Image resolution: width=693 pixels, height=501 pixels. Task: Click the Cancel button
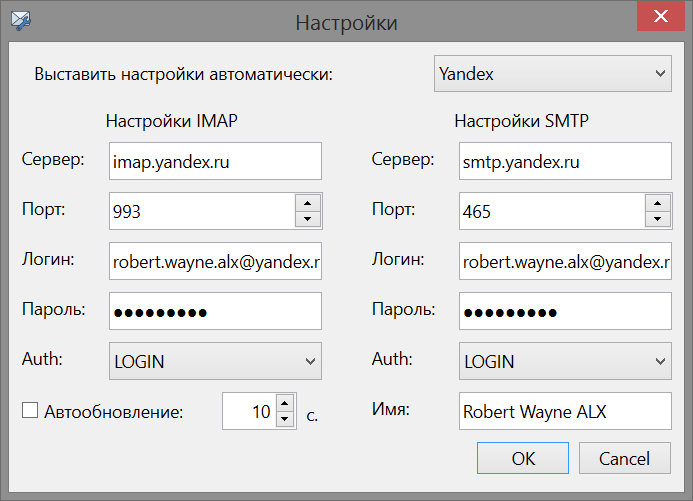coord(624,458)
